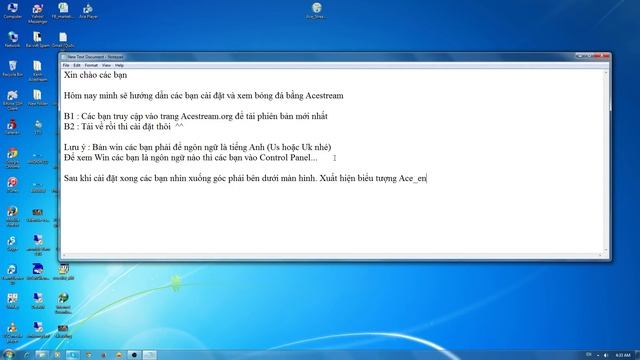The image size is (640, 360).
Task: Click the Internet Explorer taskbar icon
Action: [27, 355]
